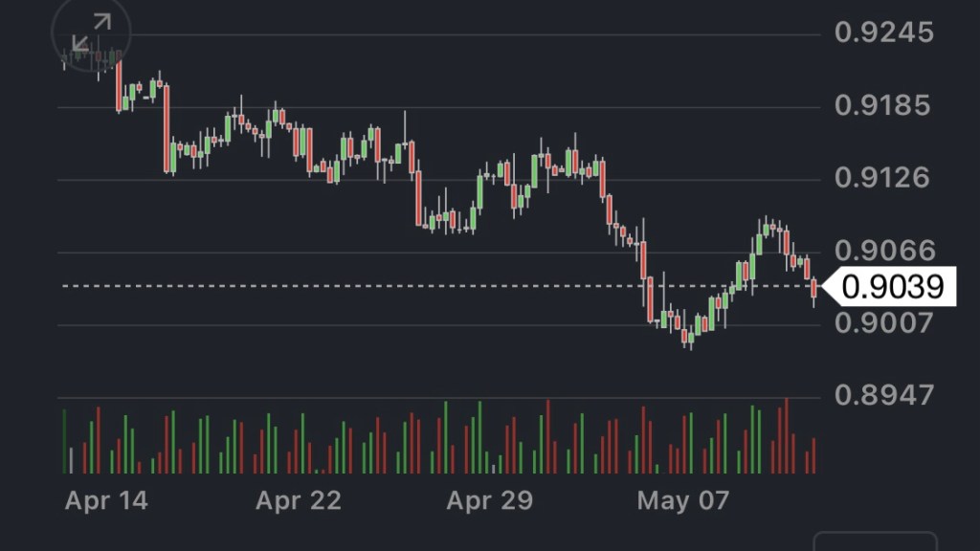Tap the tallest red volume bar at far right
The width and height of the screenshot is (980, 551).
point(787,435)
